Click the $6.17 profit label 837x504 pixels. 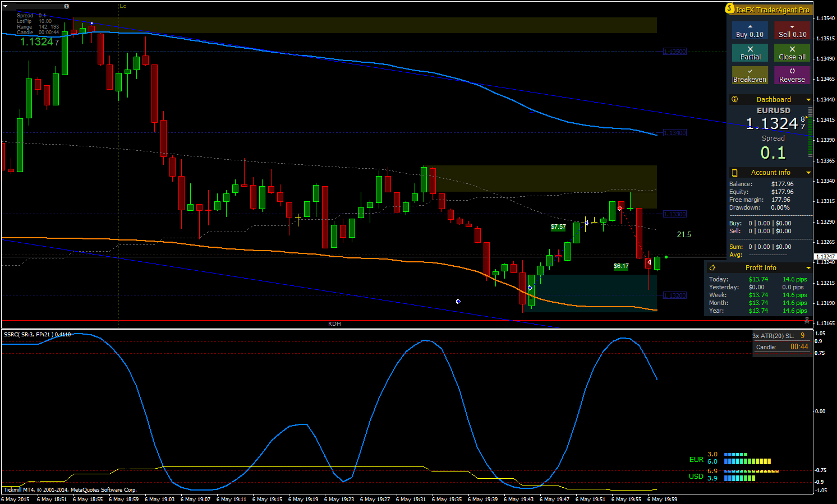click(x=621, y=266)
